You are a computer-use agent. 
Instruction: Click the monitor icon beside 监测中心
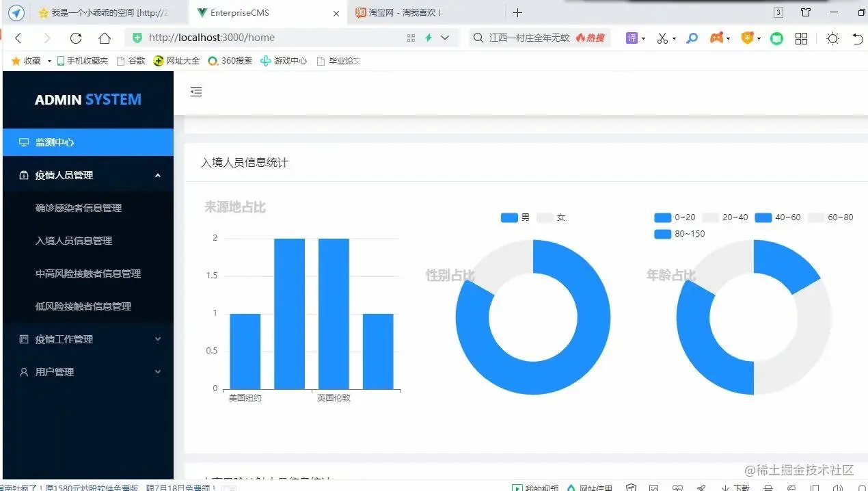(24, 142)
